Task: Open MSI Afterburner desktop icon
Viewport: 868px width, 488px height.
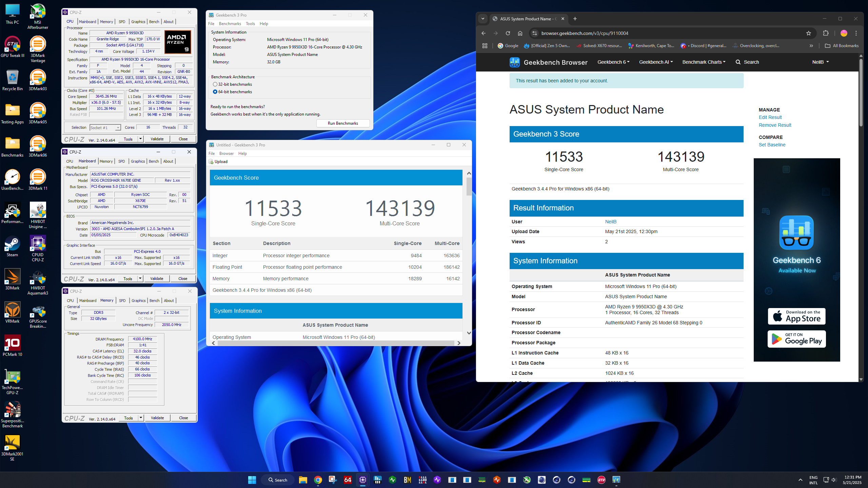Action: click(38, 16)
